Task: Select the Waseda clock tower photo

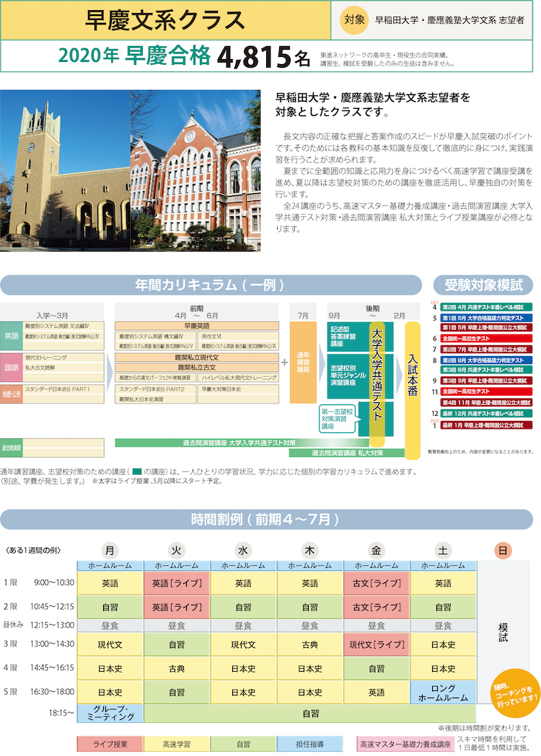Action: tap(65, 171)
